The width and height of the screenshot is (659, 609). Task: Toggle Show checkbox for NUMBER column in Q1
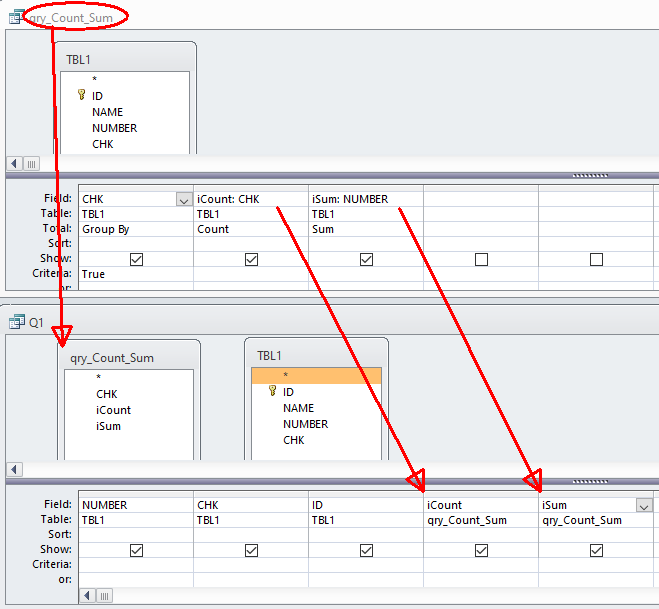point(137,550)
